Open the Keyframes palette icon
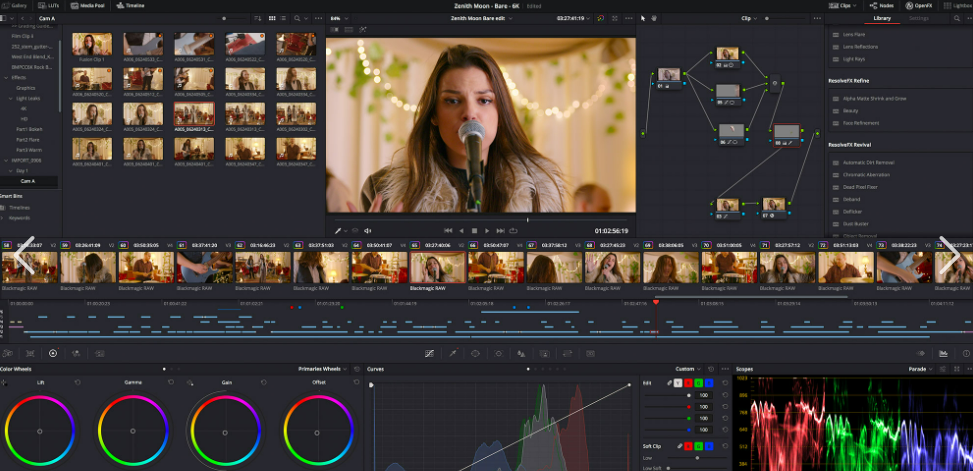The image size is (973, 471). (x=921, y=353)
